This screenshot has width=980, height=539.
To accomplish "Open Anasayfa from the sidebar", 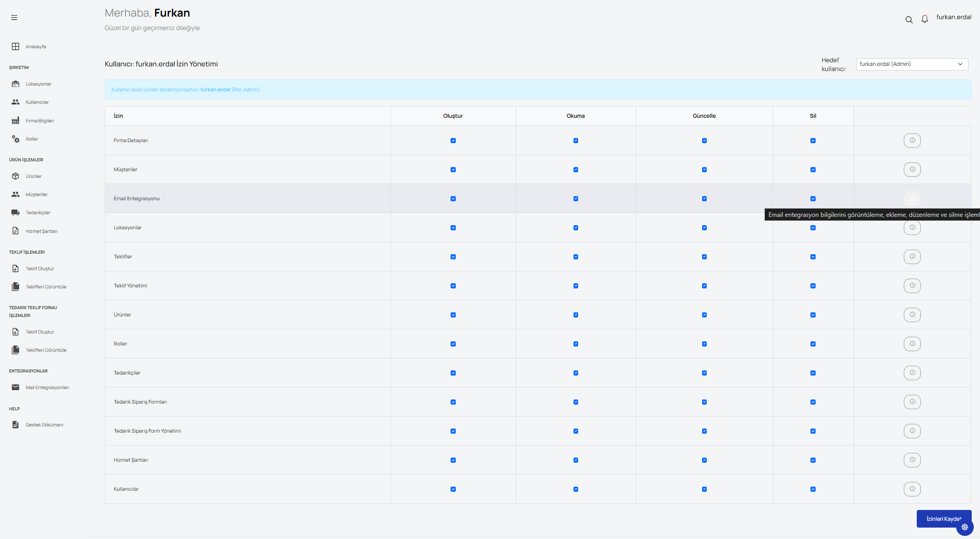I will [x=35, y=47].
